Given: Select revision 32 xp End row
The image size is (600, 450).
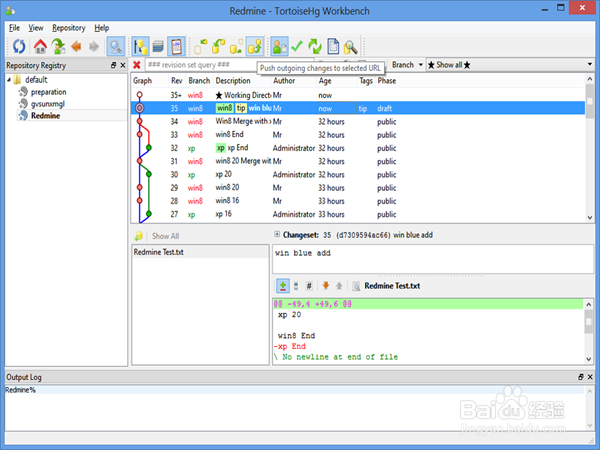Looking at the screenshot, I should click(358, 148).
